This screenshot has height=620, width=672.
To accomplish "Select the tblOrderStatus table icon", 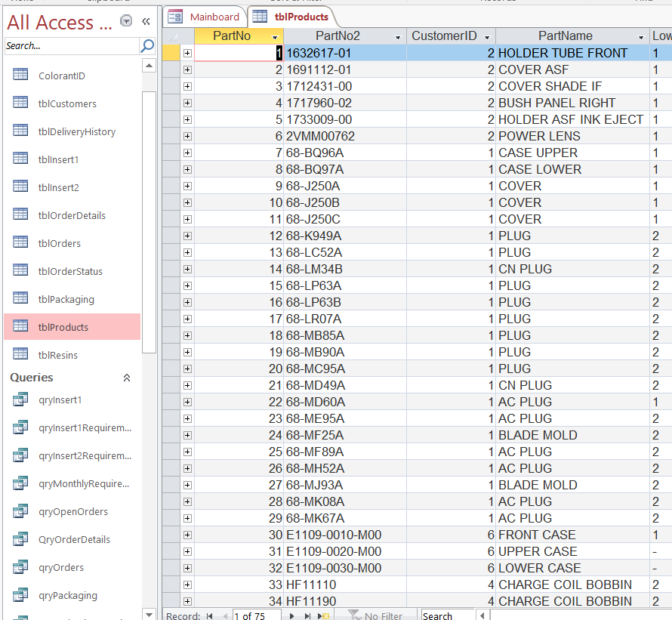I will coord(20,270).
